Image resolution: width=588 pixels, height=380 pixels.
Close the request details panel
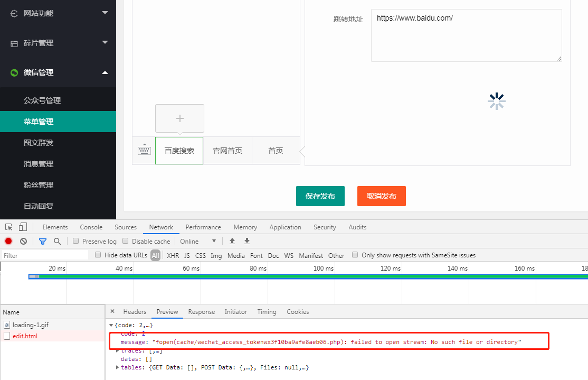112,311
